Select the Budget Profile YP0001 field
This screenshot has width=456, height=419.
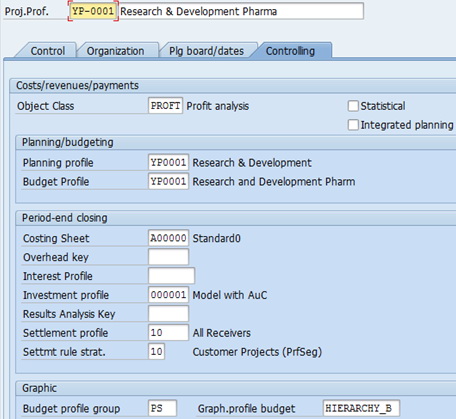(x=168, y=181)
